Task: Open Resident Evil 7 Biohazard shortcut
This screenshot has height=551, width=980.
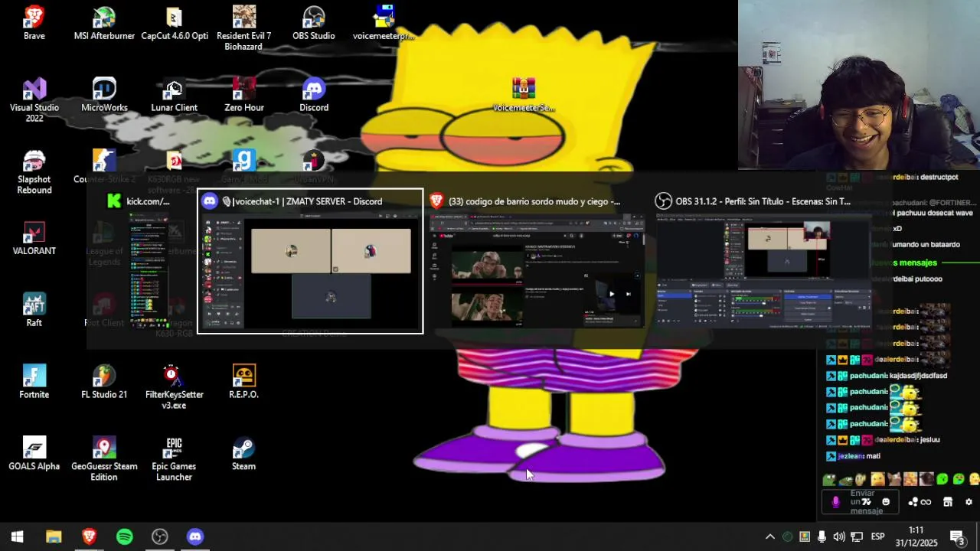Action: [243, 28]
